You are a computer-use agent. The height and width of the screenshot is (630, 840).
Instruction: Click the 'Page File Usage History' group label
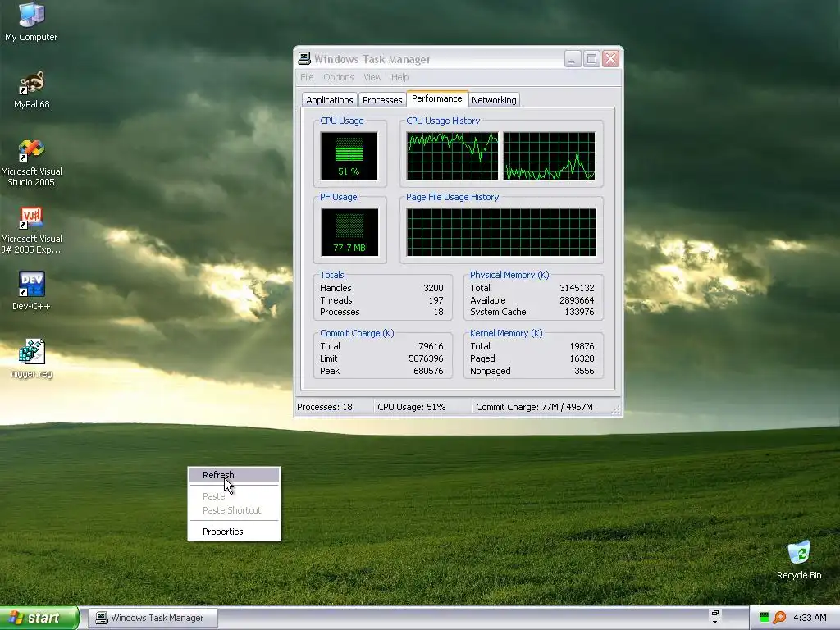point(452,197)
